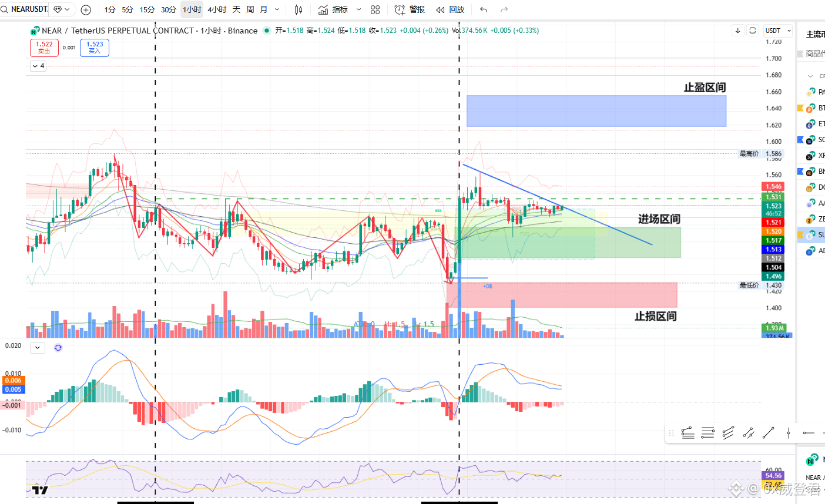Click the blue 1.523 买入 buy button

click(x=95, y=48)
